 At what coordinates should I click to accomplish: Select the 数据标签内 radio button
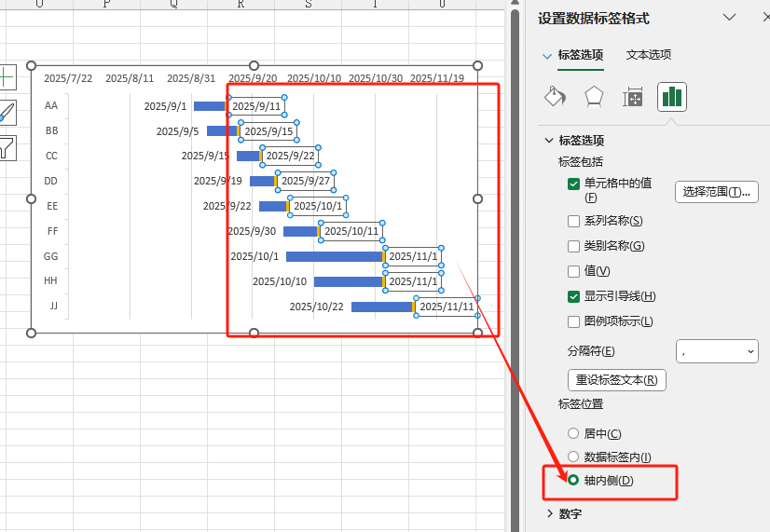coord(573,457)
